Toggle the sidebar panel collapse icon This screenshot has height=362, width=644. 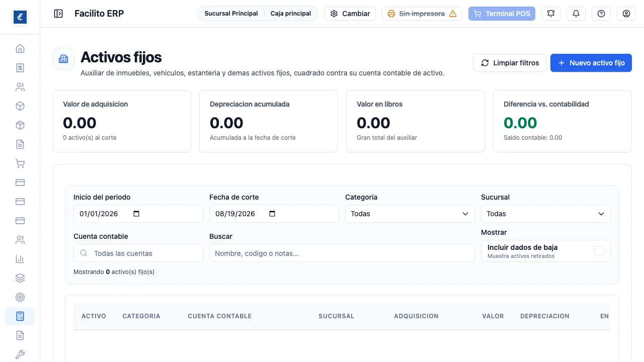pyautogui.click(x=58, y=14)
